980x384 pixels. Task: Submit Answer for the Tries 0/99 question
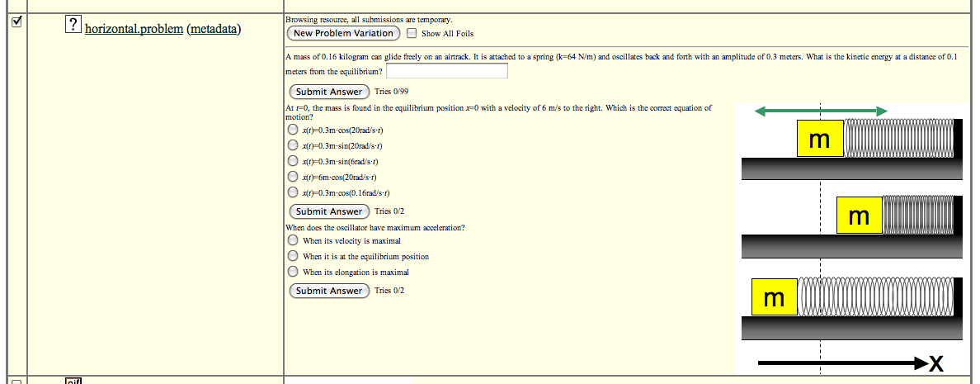tap(328, 92)
